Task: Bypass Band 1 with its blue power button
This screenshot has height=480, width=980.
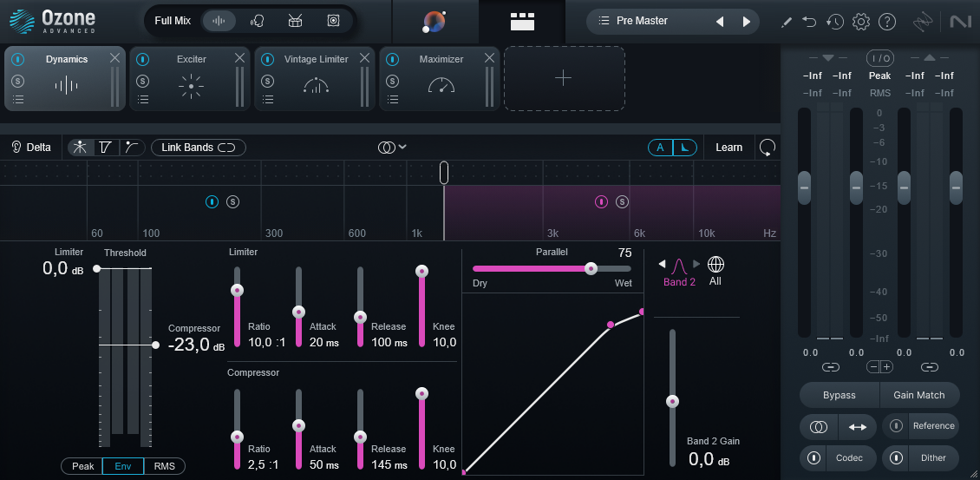Action: (x=212, y=201)
